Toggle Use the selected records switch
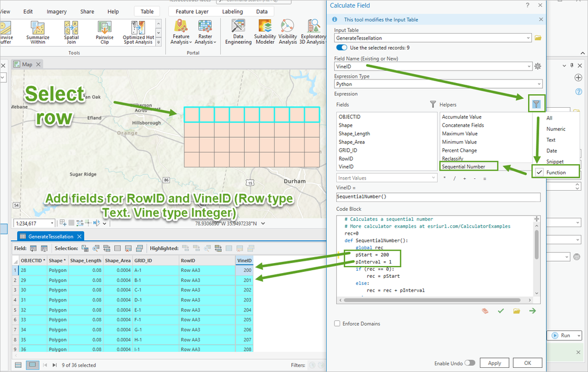The width and height of the screenshot is (588, 372). pyautogui.click(x=341, y=48)
